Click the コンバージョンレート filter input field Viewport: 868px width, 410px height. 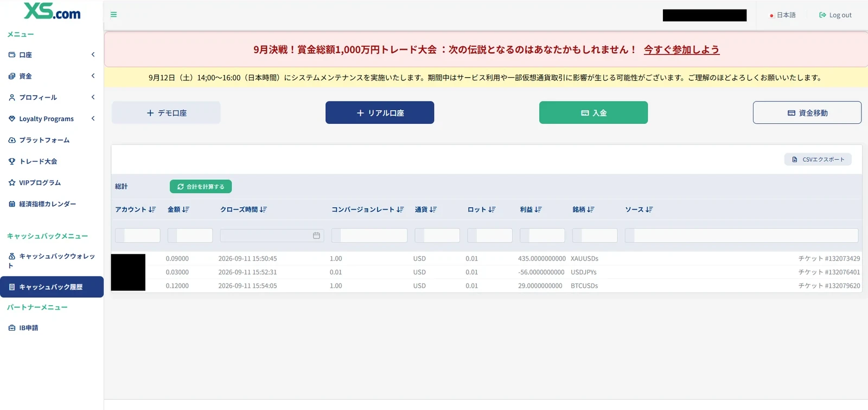(x=369, y=235)
